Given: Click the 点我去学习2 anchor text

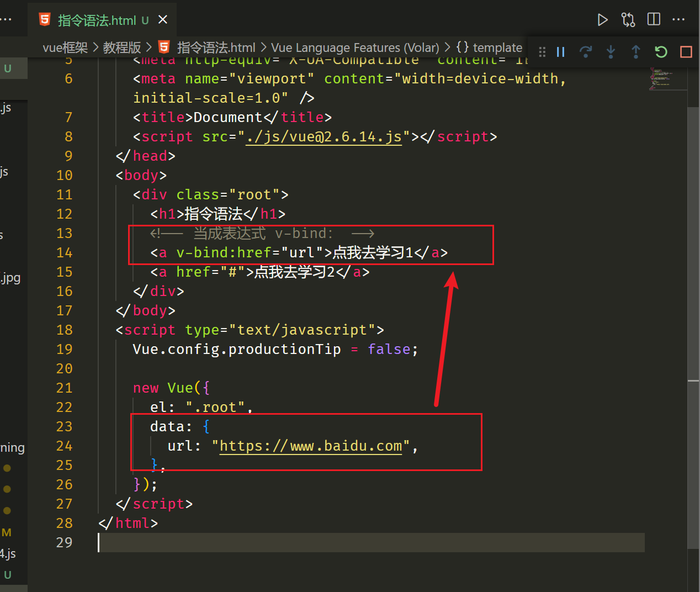Looking at the screenshot, I should (x=295, y=272).
